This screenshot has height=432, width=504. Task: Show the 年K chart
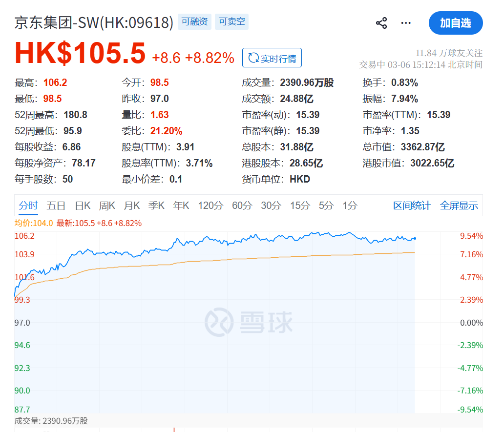pos(181,206)
